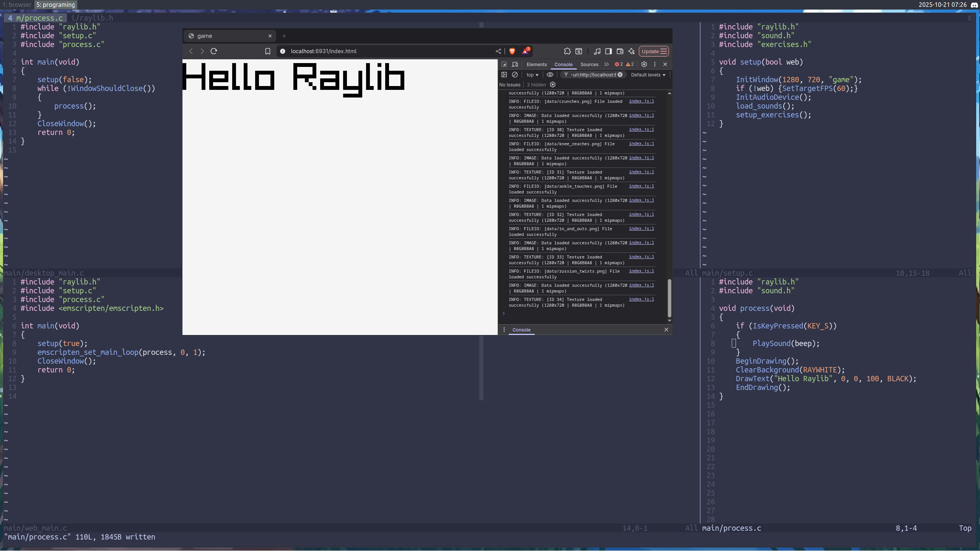Activate the inspect element picker tool
This screenshot has height=551, width=980.
click(x=504, y=64)
